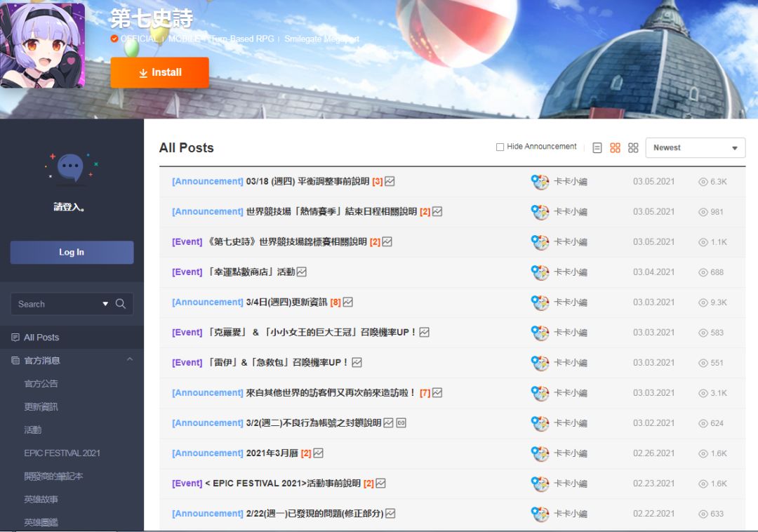This screenshot has height=532, width=758.
Task: Open post 2021年3月曆
Action: click(272, 453)
